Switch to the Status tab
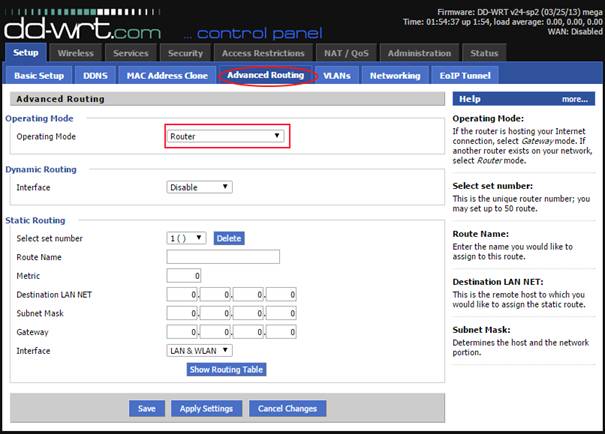 point(484,53)
